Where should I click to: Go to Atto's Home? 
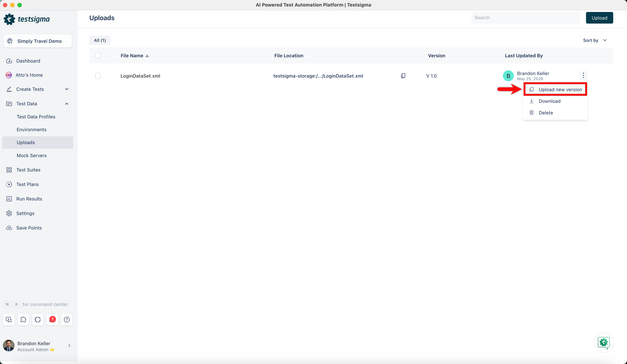pos(29,75)
